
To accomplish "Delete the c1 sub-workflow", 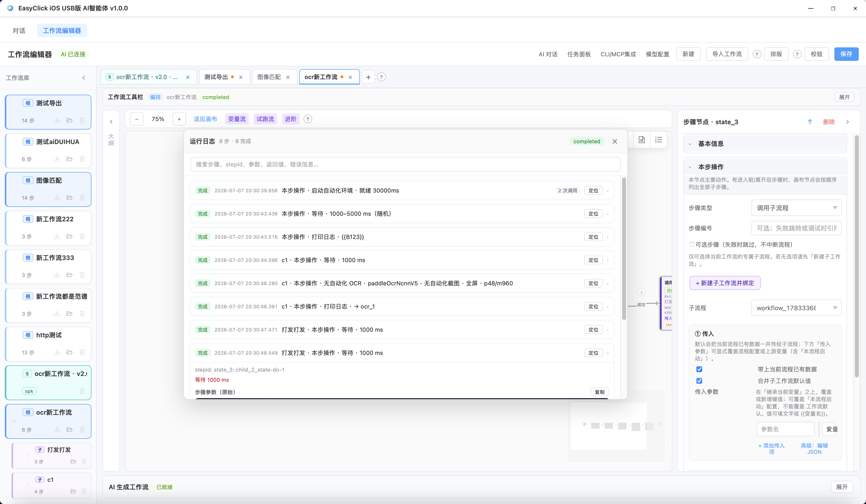I will coord(84,491).
